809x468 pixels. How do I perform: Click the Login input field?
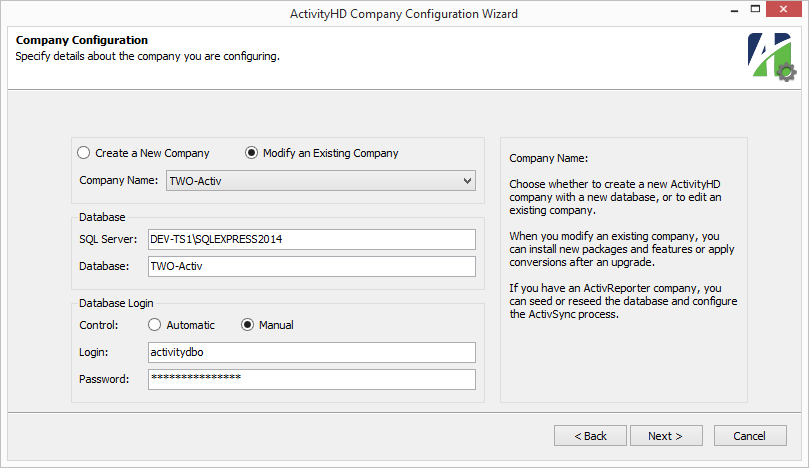(x=312, y=352)
